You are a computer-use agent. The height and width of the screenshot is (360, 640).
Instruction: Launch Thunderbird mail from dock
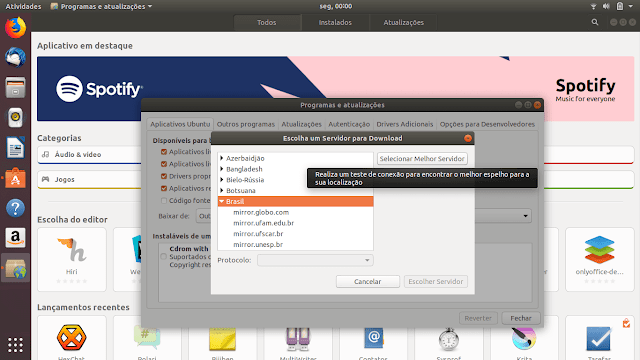(16, 58)
